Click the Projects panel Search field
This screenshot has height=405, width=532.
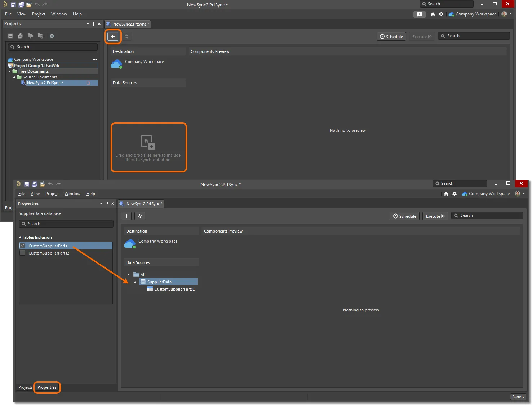pos(53,47)
